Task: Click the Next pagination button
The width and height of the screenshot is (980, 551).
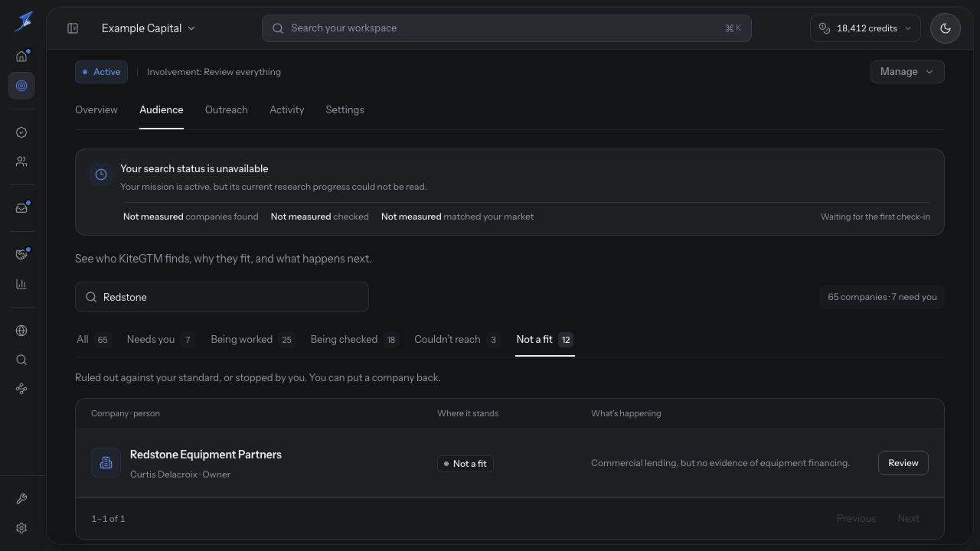Action: point(908,519)
